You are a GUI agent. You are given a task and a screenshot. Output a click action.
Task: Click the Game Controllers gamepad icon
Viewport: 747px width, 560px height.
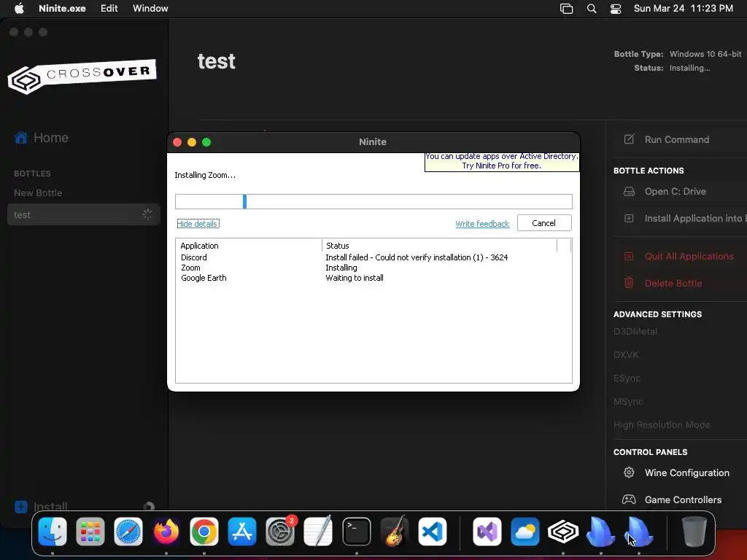click(x=629, y=499)
